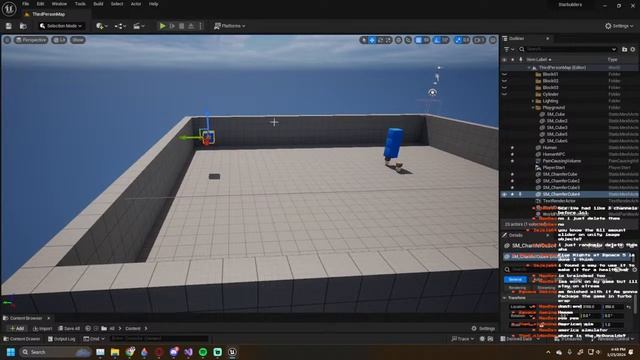Click Import in the Content Browser
The height and width of the screenshot is (360, 640).
click(42, 329)
